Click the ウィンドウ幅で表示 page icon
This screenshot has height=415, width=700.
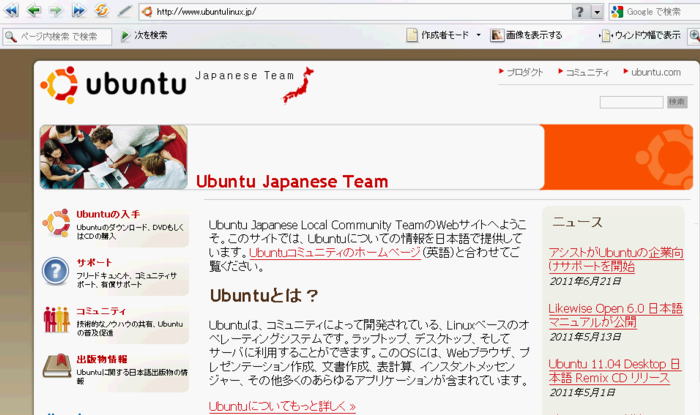point(605,35)
